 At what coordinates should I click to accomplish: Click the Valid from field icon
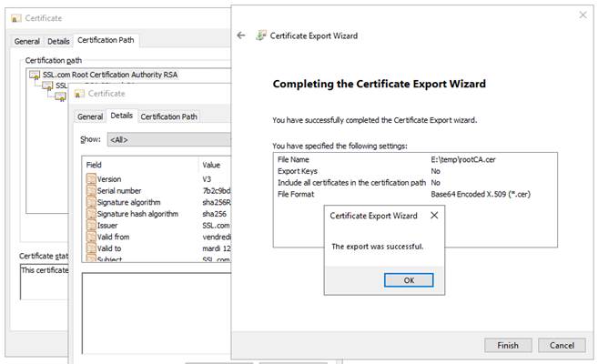coord(90,237)
